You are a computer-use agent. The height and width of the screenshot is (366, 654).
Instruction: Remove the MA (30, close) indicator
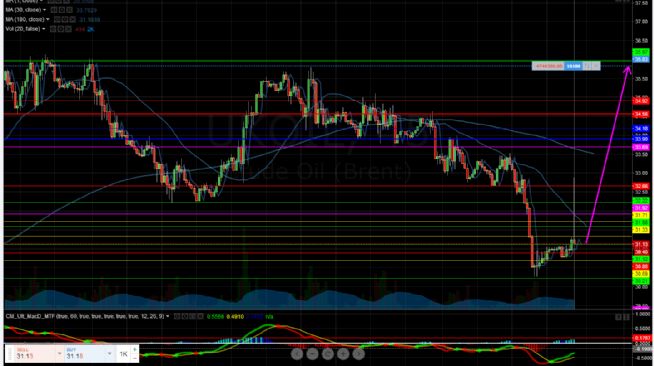69,10
